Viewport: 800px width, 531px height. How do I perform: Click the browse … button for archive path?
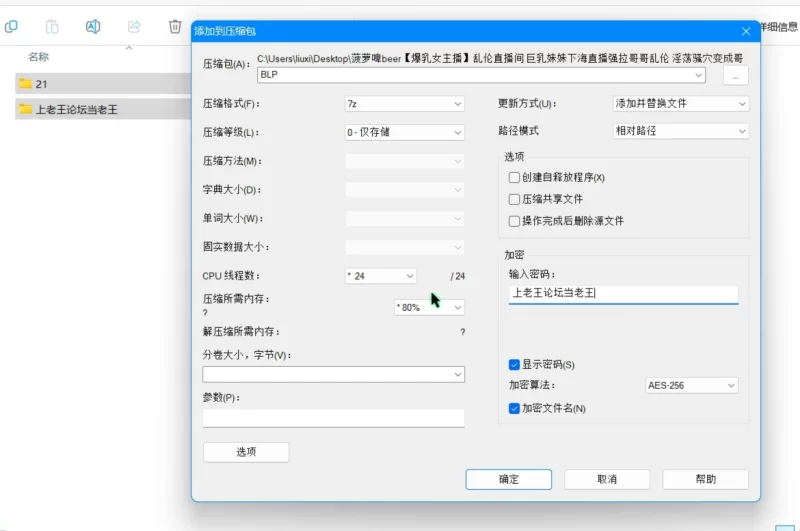tap(735, 75)
